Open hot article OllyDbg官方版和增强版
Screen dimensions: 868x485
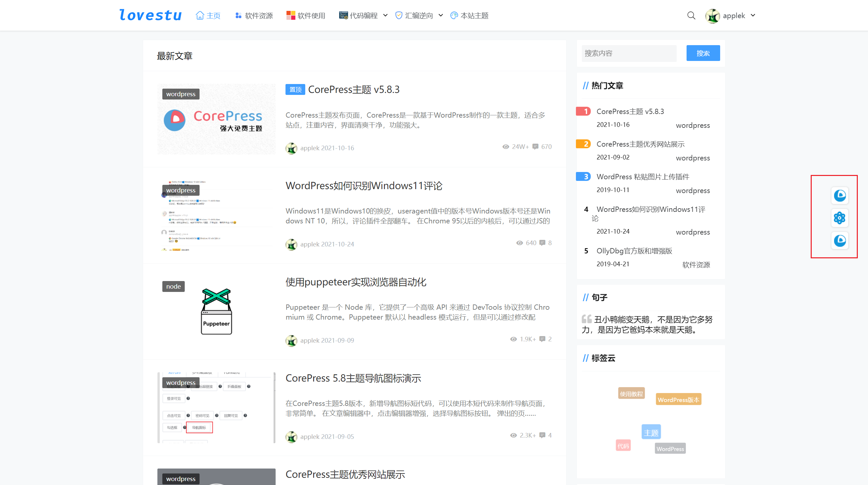tap(634, 251)
